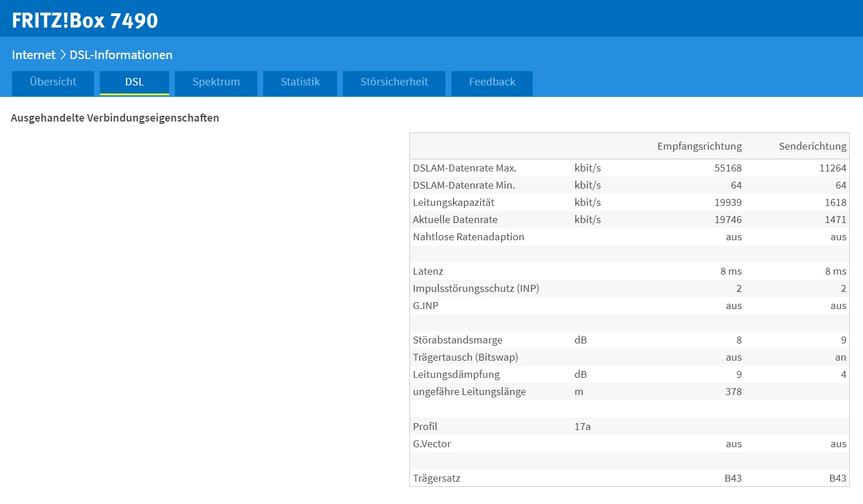Click the Internet breadcrumb link
This screenshot has height=504, width=863.
(x=33, y=55)
